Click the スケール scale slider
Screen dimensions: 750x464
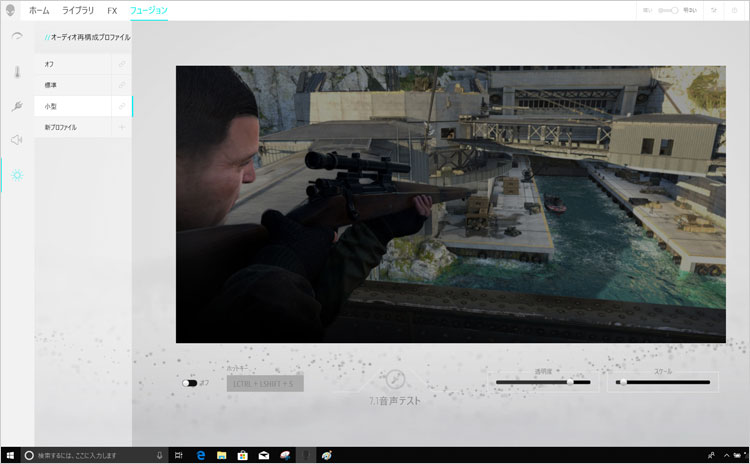[665, 382]
